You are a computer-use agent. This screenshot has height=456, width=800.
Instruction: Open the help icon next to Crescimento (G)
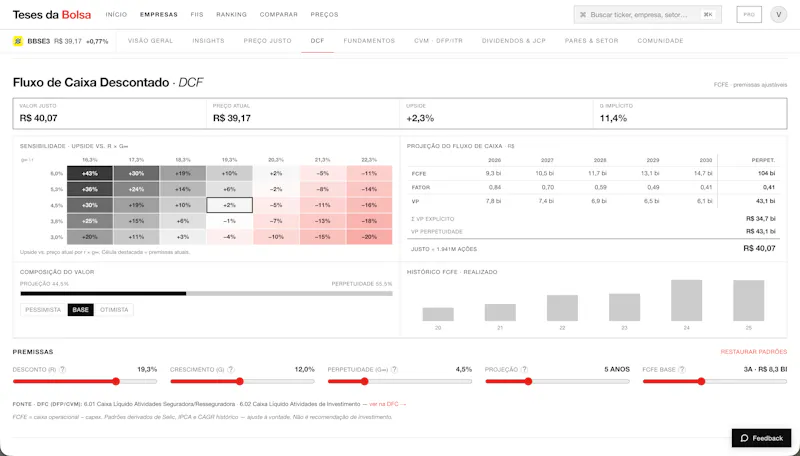click(x=231, y=369)
